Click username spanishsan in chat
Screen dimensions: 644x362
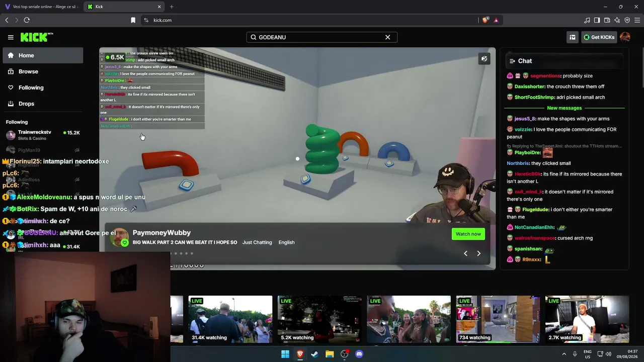[x=528, y=249]
